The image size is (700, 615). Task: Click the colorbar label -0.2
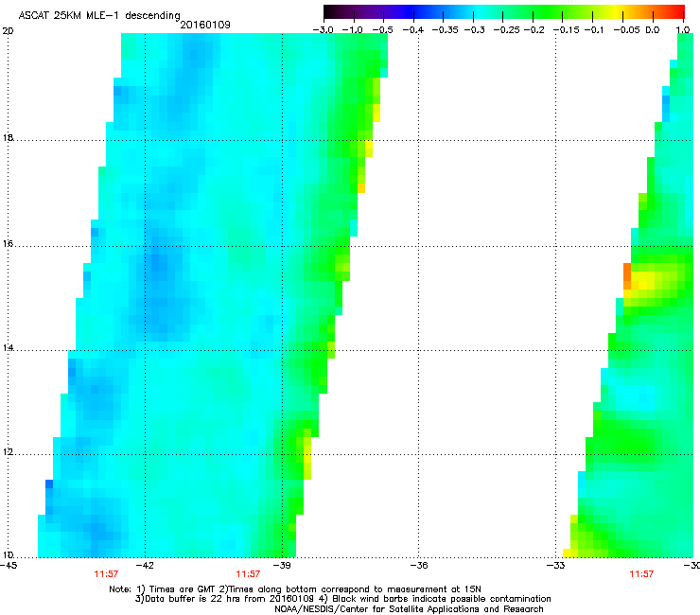[x=534, y=30]
